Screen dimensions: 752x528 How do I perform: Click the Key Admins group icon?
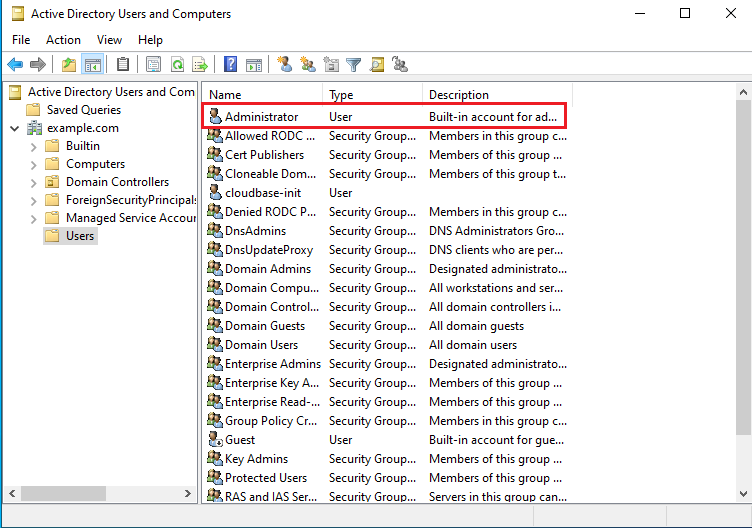point(215,458)
